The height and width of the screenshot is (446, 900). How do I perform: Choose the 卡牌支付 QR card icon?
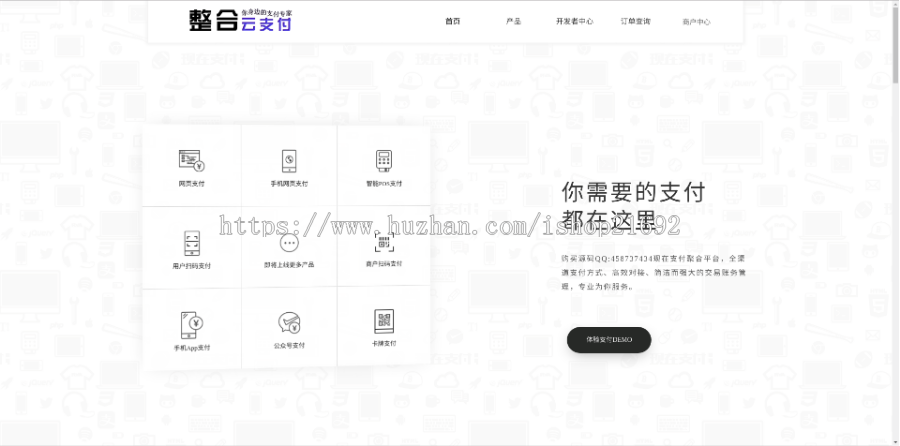click(x=384, y=321)
